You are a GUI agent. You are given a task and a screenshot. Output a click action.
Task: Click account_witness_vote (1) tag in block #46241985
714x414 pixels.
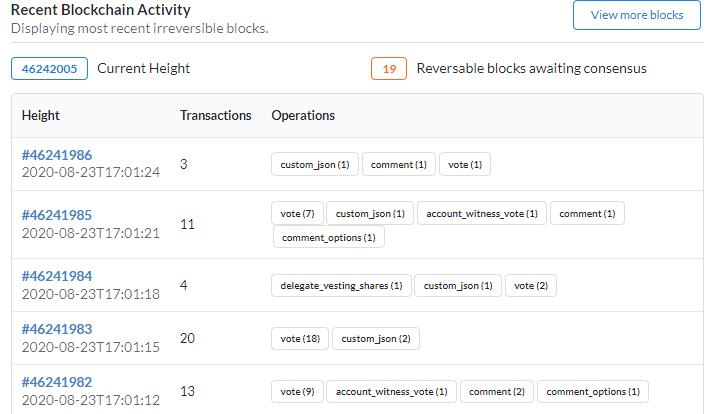[482, 214]
